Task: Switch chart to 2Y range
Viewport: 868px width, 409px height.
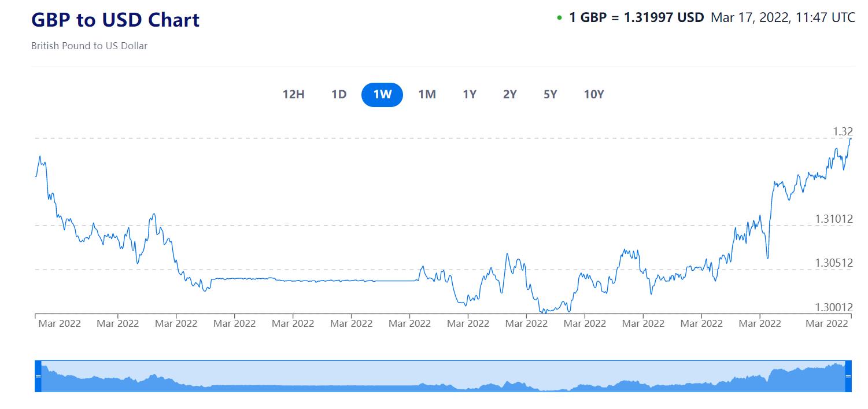Action: [509, 95]
